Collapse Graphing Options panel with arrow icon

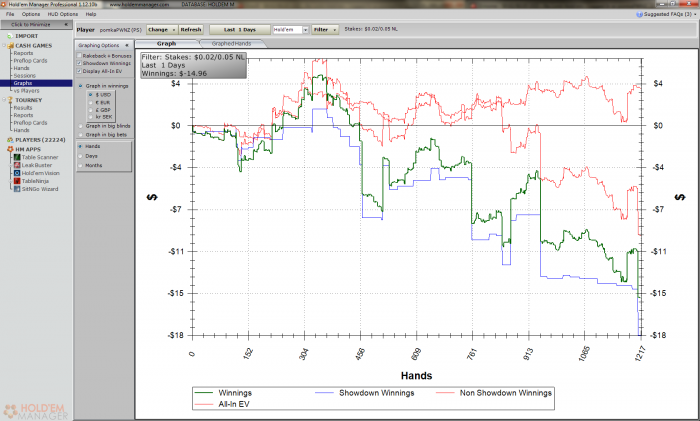coord(127,45)
